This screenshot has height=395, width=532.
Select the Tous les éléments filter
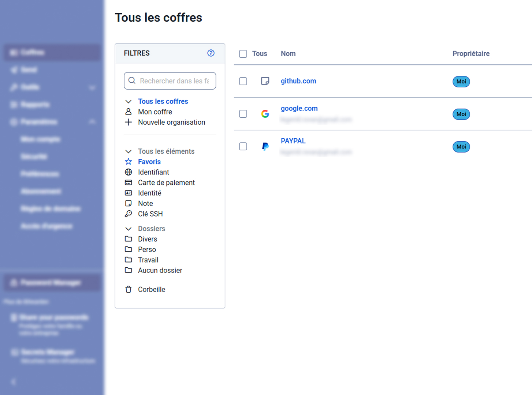pyautogui.click(x=166, y=151)
